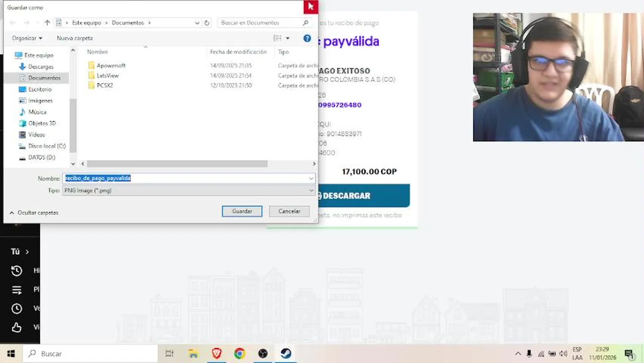Open the watch later clock icon in sidebar

17,309
